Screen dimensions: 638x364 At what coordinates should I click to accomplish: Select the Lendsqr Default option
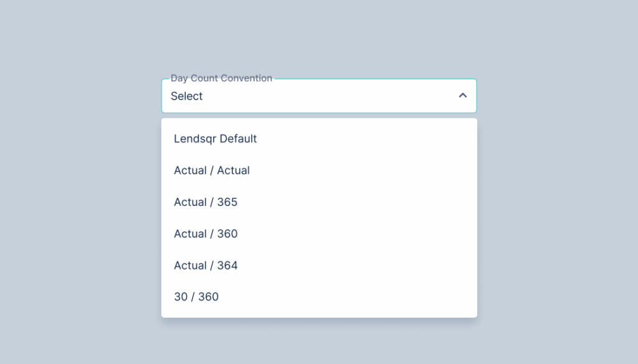point(216,139)
